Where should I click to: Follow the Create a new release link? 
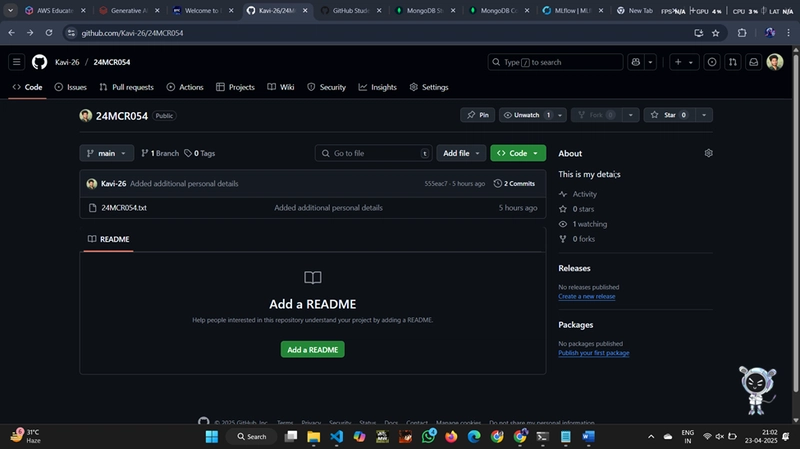coord(586,296)
